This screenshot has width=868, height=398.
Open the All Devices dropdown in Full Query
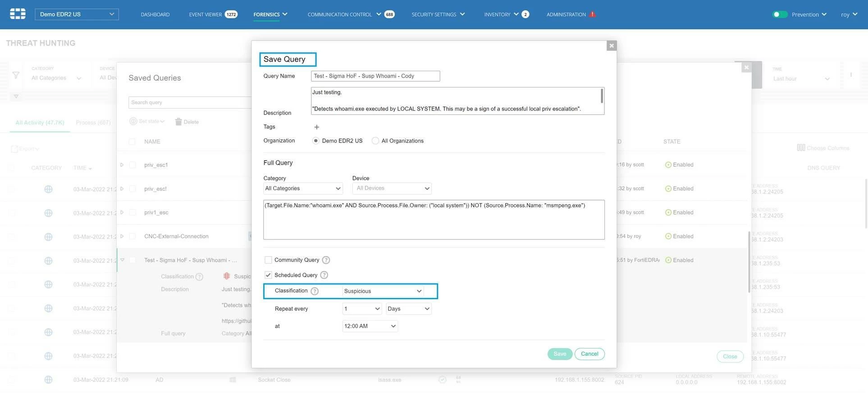click(392, 188)
